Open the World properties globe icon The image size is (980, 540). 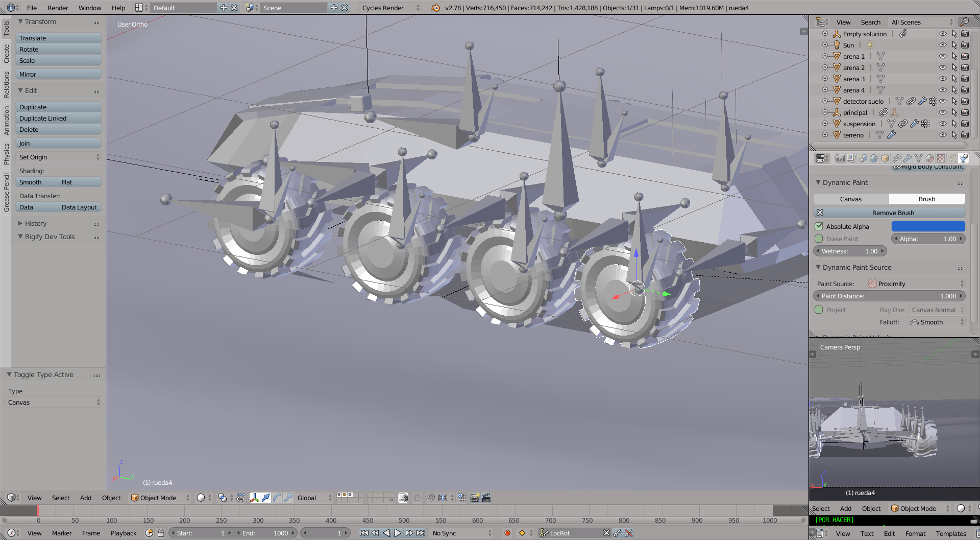point(873,158)
